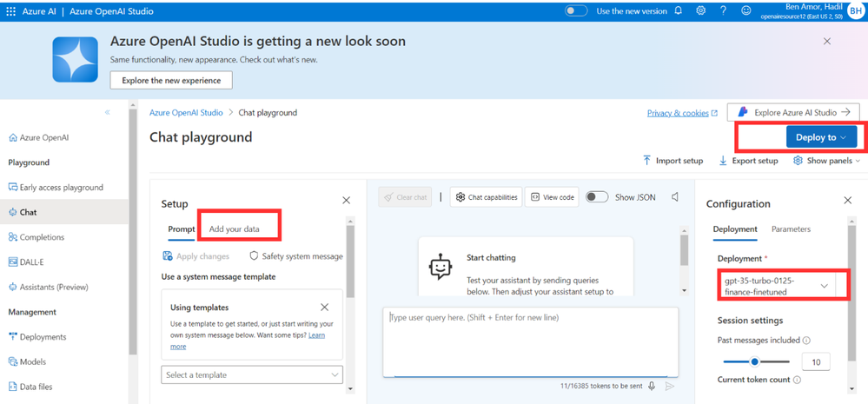Close the new look banner
This screenshot has width=868, height=404.
click(x=827, y=41)
